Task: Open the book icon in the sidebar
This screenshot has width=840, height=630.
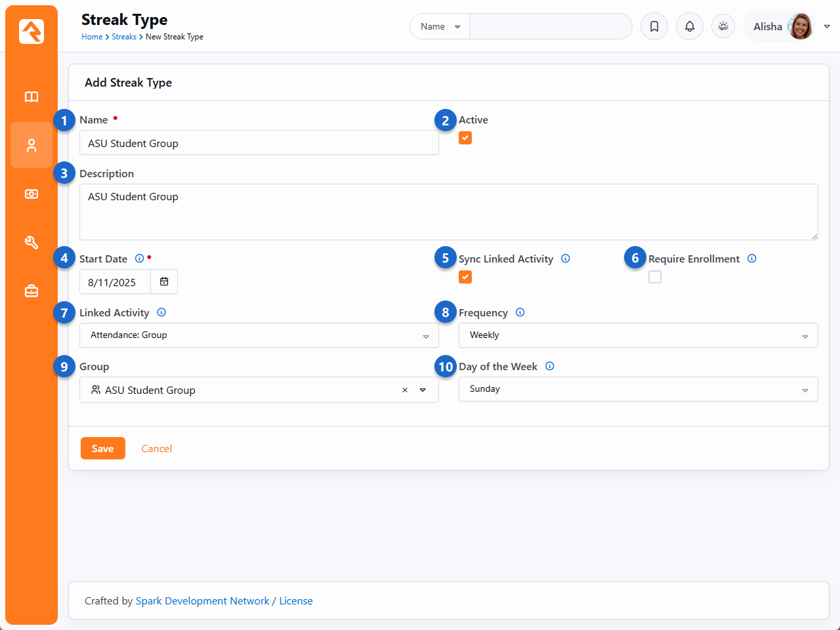Action: (31, 97)
